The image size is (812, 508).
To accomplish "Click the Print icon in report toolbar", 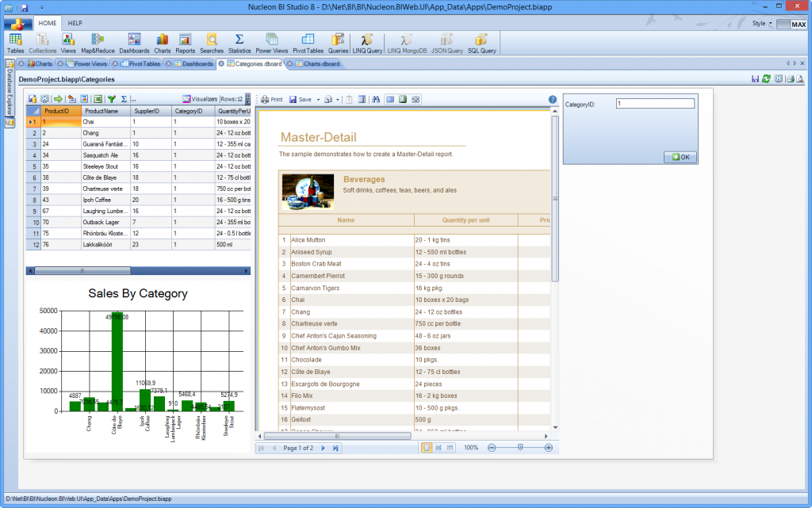I will pos(271,100).
